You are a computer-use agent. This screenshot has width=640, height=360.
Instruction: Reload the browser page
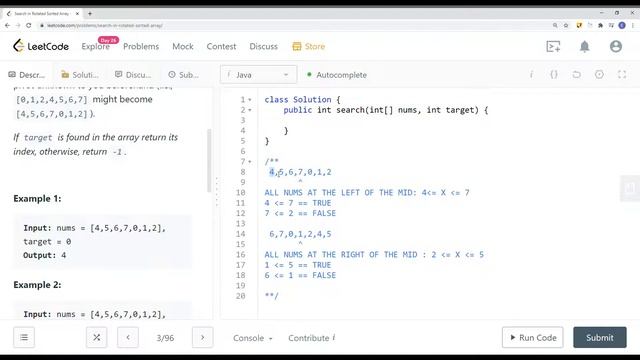[29, 25]
